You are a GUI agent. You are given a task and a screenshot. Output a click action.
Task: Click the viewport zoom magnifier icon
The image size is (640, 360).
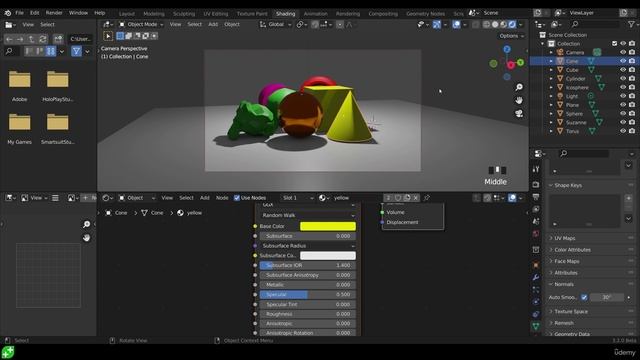[519, 87]
